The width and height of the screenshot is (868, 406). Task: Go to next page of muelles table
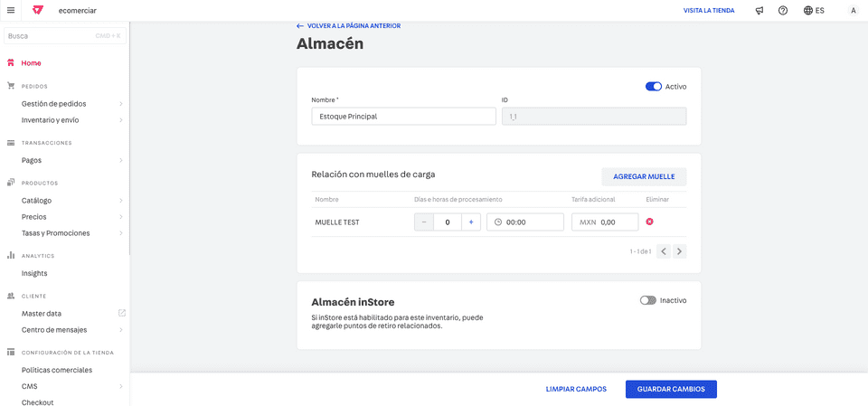(680, 251)
